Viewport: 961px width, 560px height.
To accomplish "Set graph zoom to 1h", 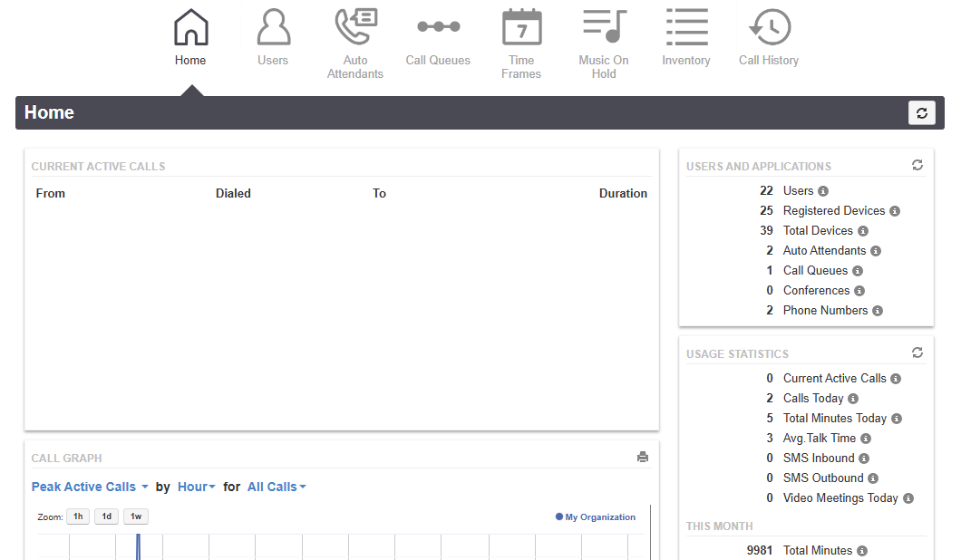I will click(x=78, y=517).
